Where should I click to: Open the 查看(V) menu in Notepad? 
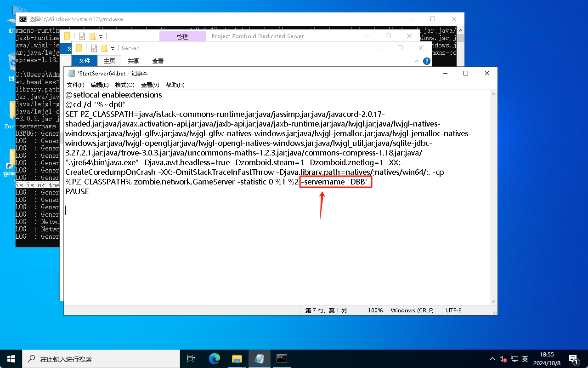click(x=150, y=85)
